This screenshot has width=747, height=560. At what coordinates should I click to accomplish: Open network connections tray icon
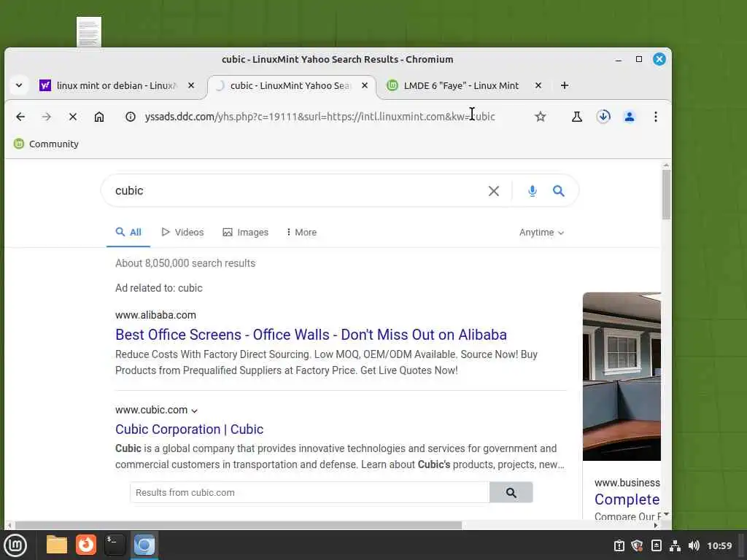pyautogui.click(x=675, y=545)
